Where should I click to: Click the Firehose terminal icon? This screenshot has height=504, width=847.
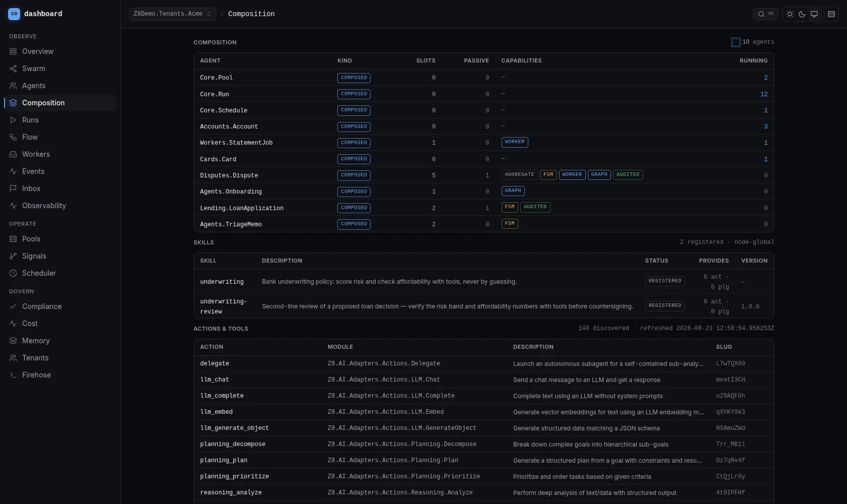pos(13,375)
